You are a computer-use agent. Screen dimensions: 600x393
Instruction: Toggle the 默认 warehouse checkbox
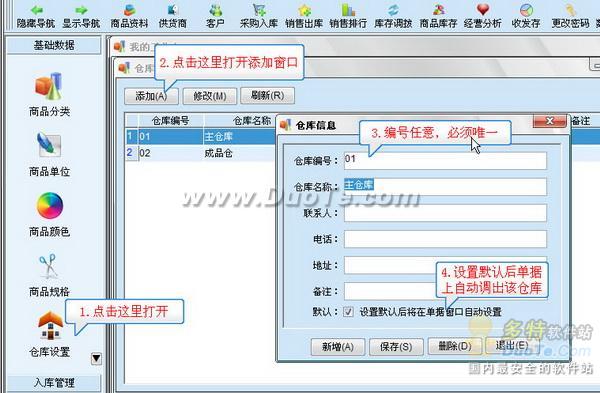tap(348, 311)
